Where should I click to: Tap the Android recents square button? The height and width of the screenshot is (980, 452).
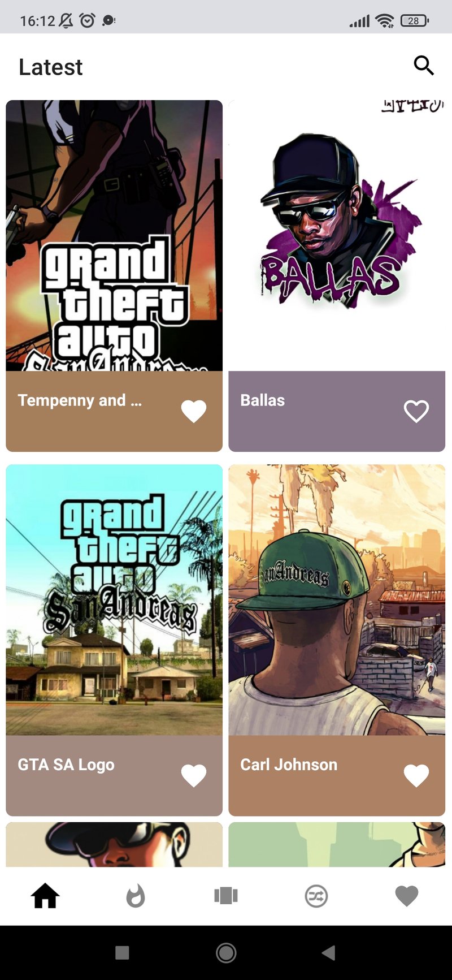pos(122,953)
